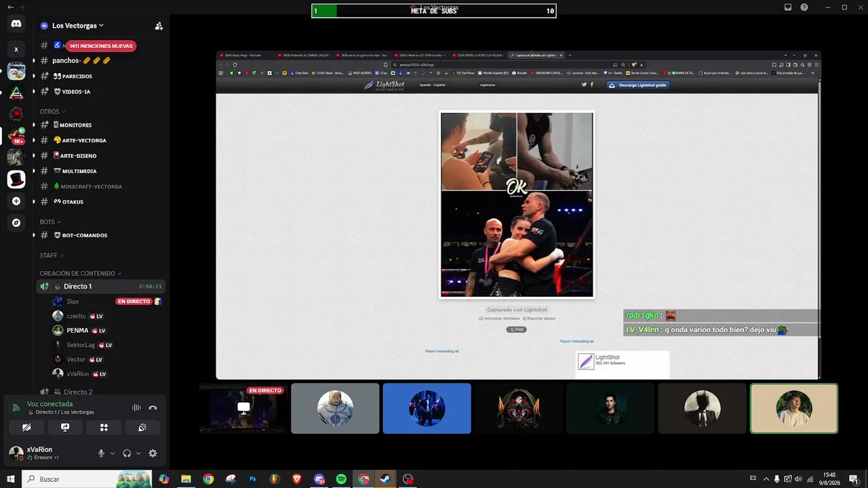
Task: Open the Discover servers compass icon
Action: (x=16, y=222)
